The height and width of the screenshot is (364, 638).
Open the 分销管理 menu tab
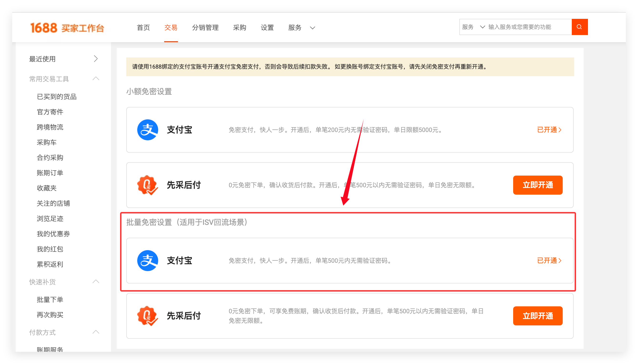205,27
